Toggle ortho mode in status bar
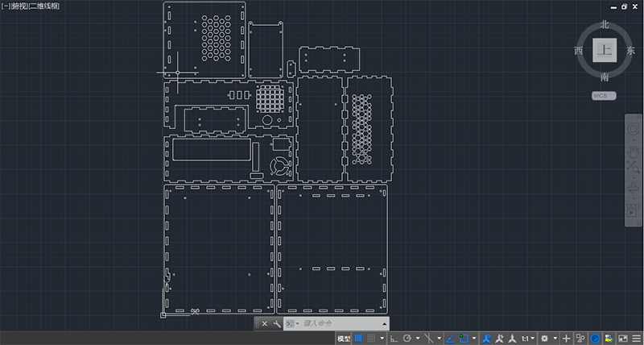This screenshot has height=345, width=644. tap(394, 339)
